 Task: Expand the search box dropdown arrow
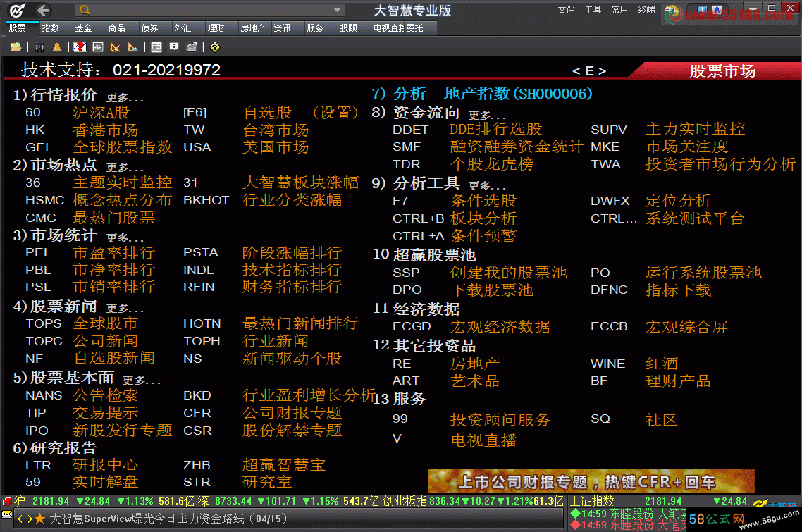[x=337, y=11]
